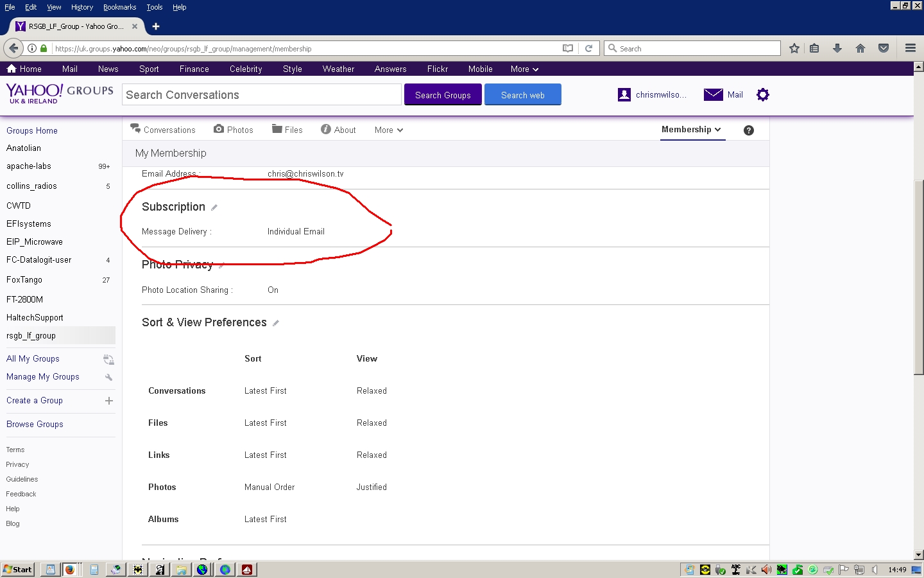This screenshot has width=924, height=578.
Task: Click the Individual Email delivery value
Action: (296, 232)
